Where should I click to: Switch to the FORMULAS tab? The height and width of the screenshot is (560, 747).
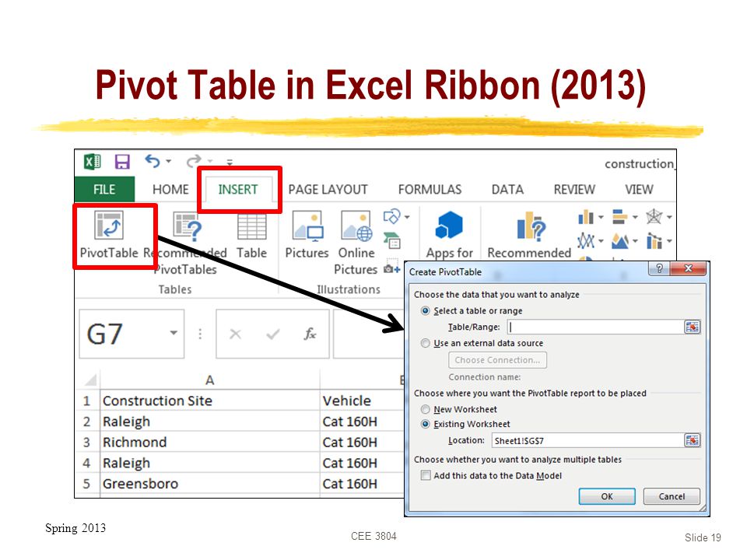tap(430, 190)
